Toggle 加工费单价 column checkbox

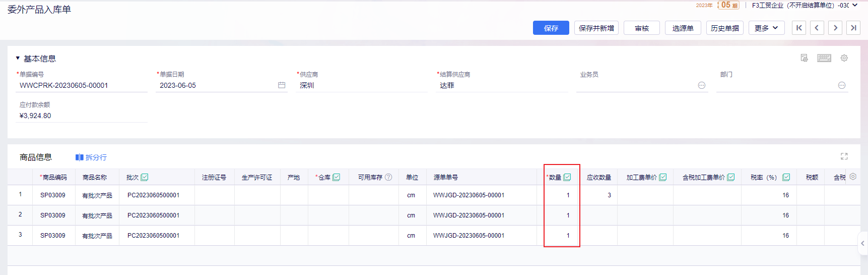click(x=663, y=177)
